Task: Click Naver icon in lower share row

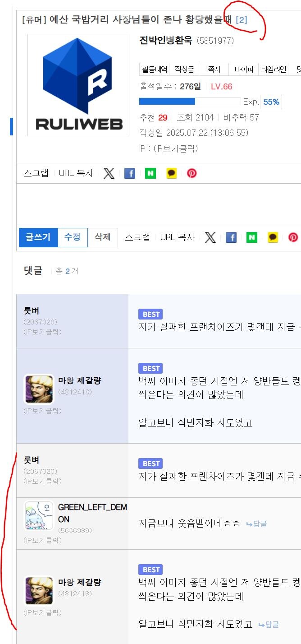Action: [252, 237]
